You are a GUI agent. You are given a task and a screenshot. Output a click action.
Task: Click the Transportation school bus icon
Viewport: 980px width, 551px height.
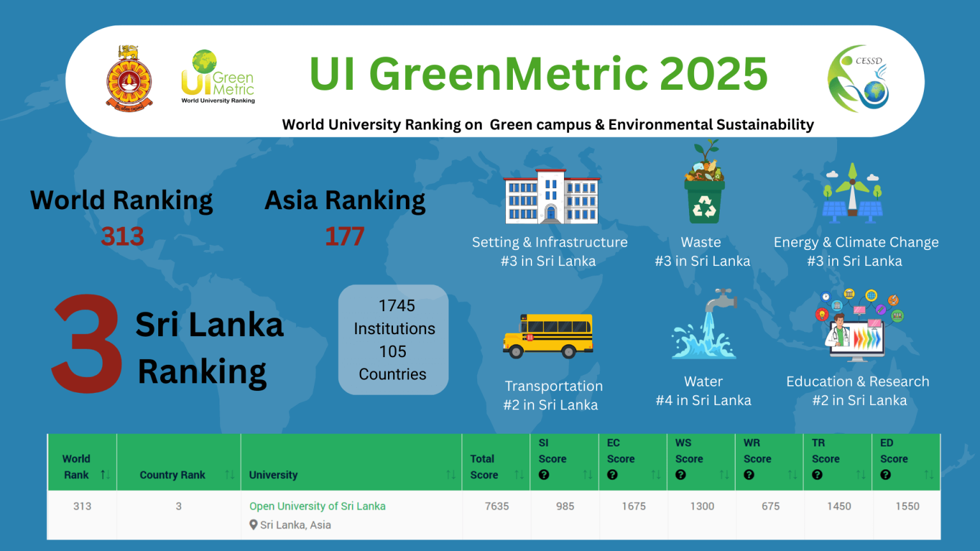click(550, 336)
